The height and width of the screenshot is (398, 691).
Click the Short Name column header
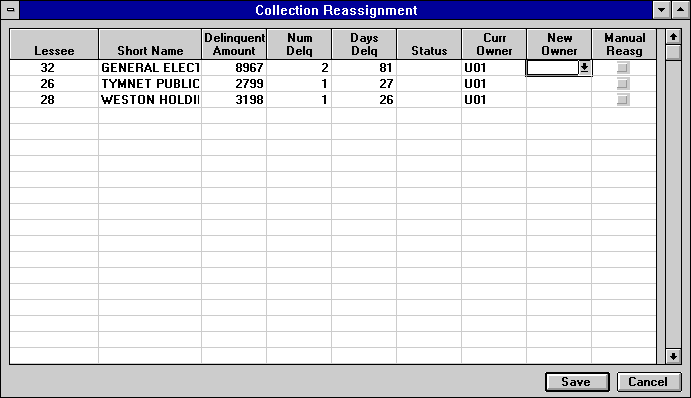click(x=150, y=44)
